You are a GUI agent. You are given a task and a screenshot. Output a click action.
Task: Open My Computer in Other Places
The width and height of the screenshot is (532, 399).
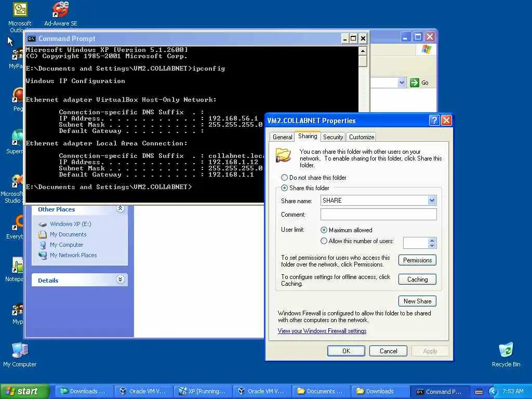click(x=66, y=245)
